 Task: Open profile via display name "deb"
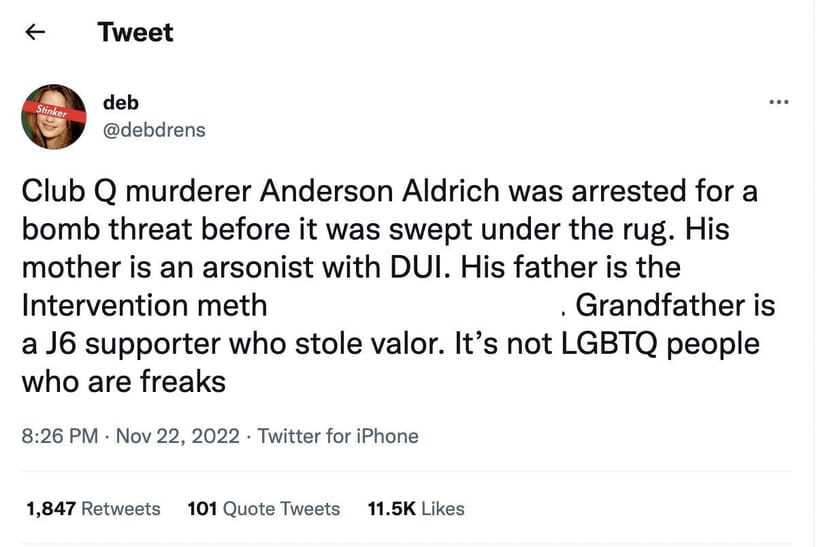click(121, 102)
